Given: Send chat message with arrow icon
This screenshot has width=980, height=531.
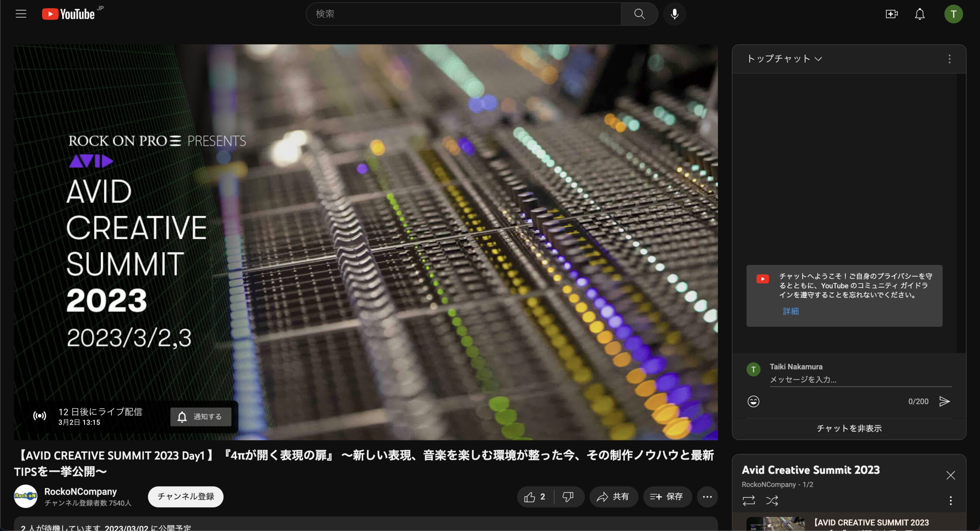Looking at the screenshot, I should coord(944,401).
